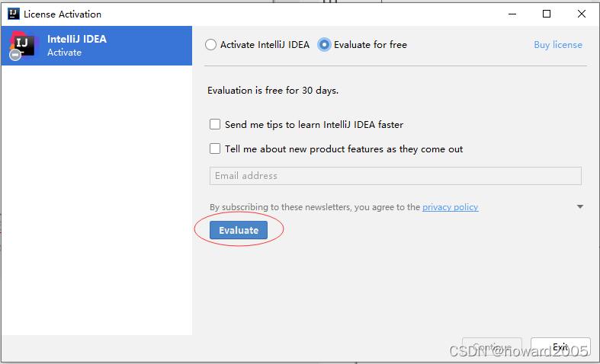Click the License Activation title text

tap(63, 14)
